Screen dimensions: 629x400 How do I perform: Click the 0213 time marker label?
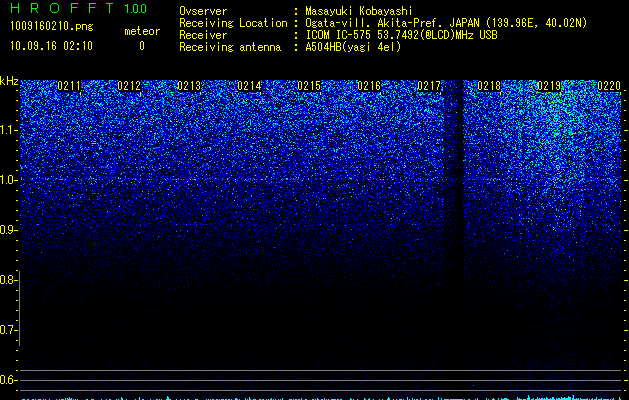click(189, 86)
